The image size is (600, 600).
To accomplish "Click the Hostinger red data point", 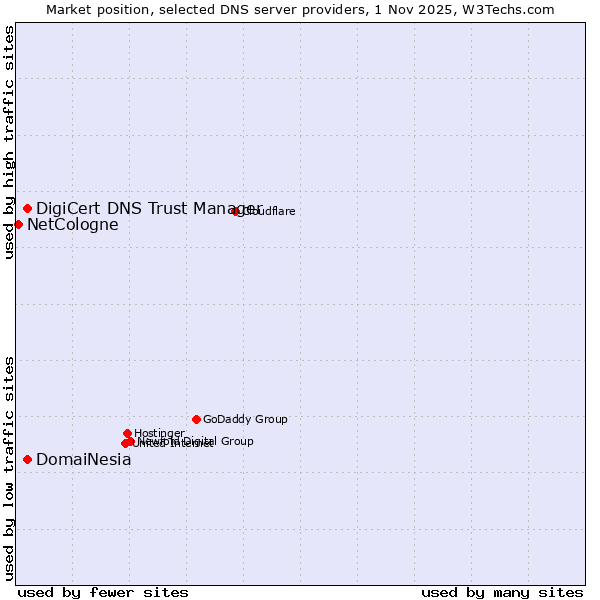I will pos(128,433).
